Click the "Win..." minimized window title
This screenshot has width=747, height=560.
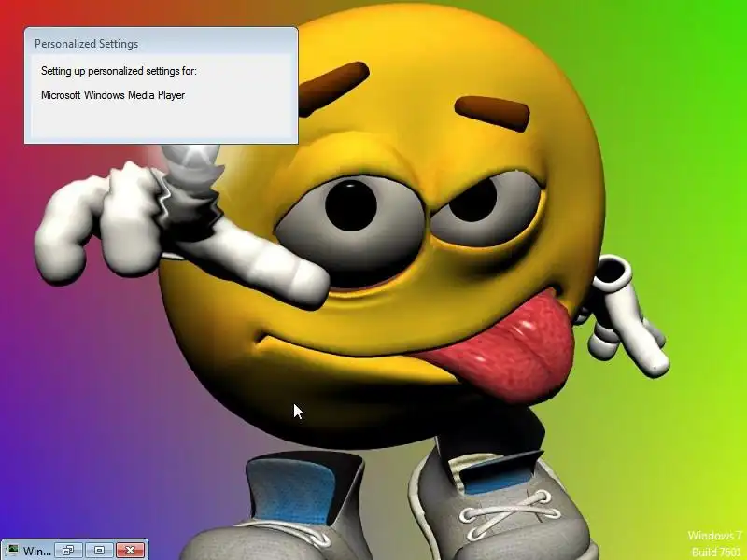point(37,551)
